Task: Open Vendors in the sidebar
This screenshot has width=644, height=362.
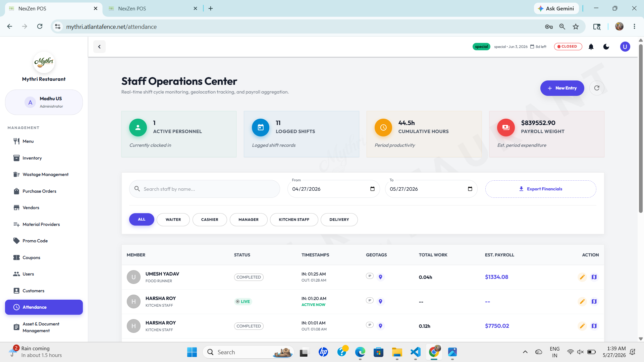Action: (44, 207)
